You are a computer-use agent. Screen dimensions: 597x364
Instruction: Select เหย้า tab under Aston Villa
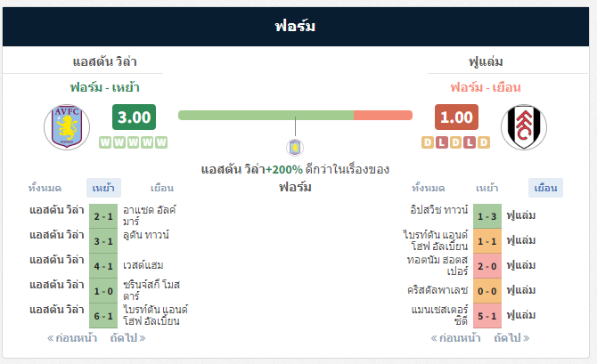point(103,188)
